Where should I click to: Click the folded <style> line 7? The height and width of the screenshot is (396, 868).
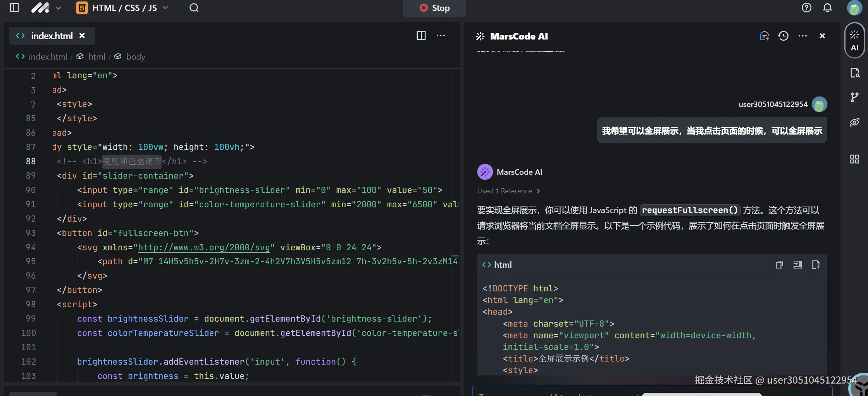point(74,104)
